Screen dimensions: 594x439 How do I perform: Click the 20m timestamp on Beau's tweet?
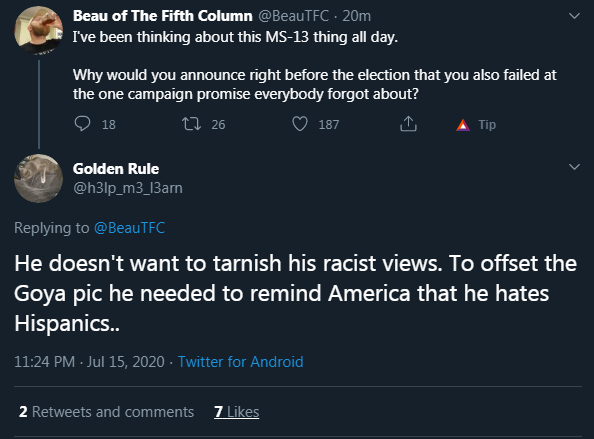click(x=356, y=16)
